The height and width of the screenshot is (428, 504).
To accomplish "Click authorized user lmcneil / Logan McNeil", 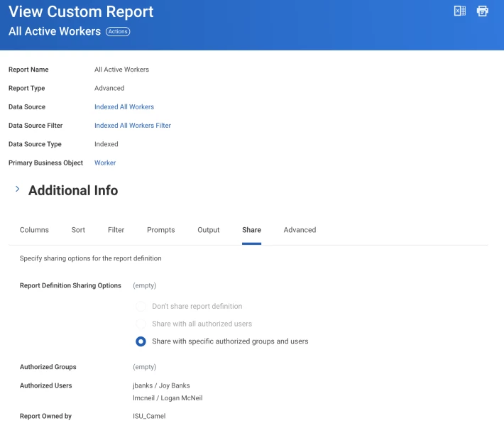I will [x=168, y=398].
